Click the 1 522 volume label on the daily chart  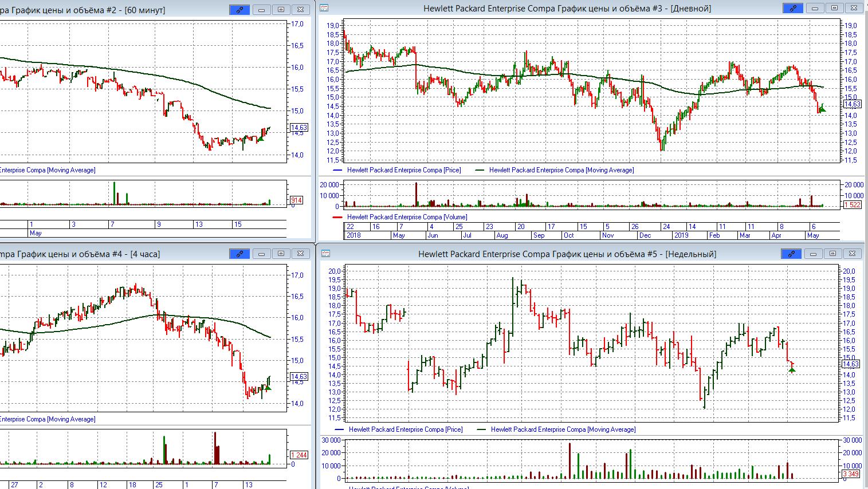[852, 204]
